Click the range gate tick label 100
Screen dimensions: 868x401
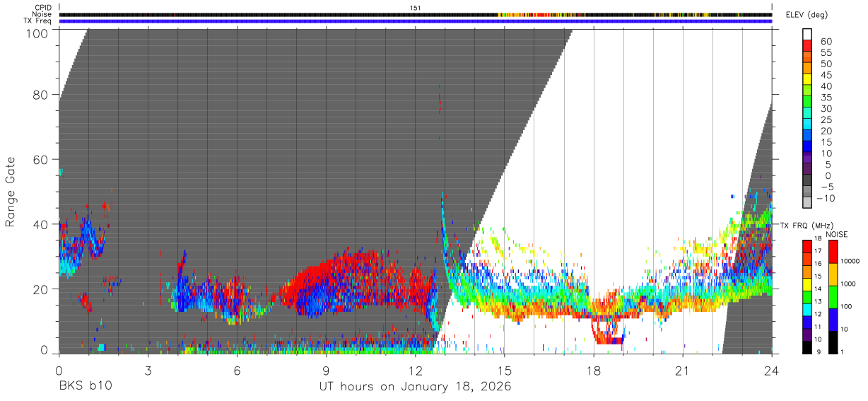coord(35,33)
